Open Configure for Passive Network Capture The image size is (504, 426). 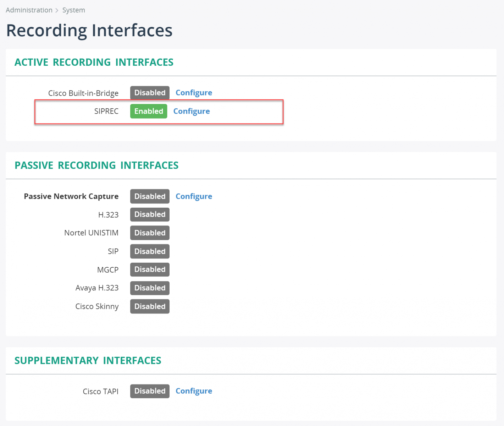[194, 196]
